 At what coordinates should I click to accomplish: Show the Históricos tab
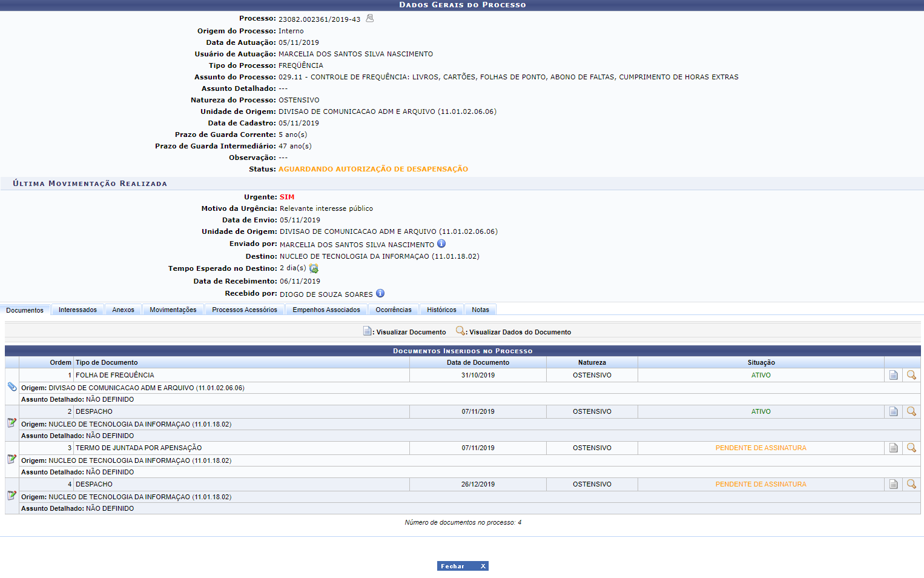441,310
